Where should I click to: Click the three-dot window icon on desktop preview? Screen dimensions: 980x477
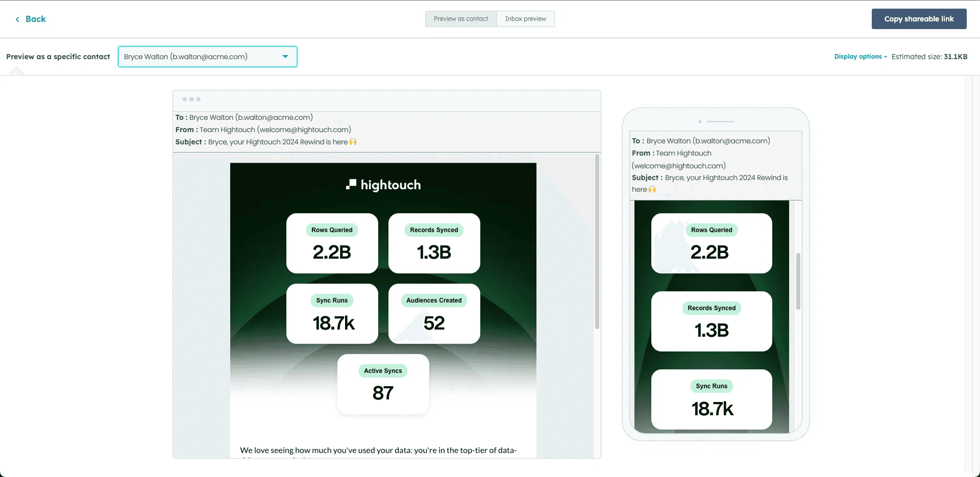coord(191,99)
